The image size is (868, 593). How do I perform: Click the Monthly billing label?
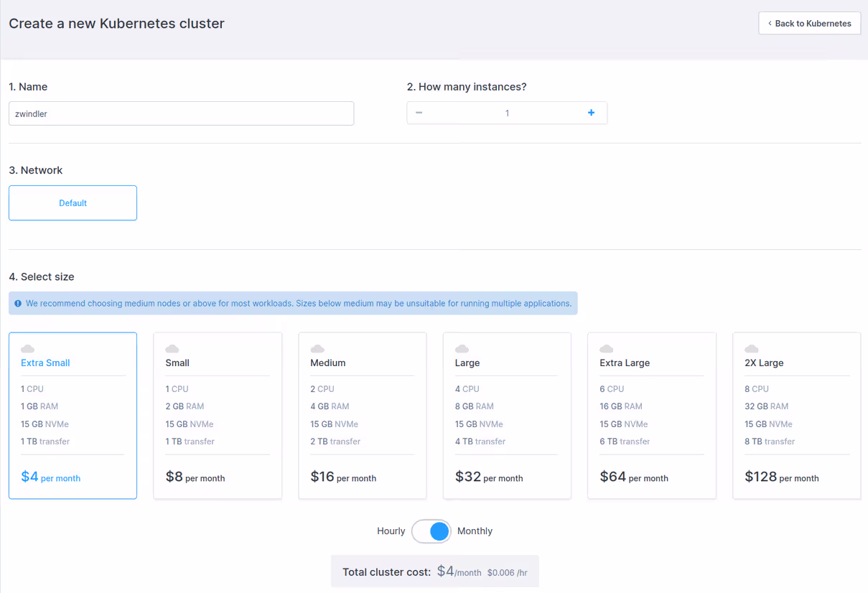pyautogui.click(x=475, y=531)
